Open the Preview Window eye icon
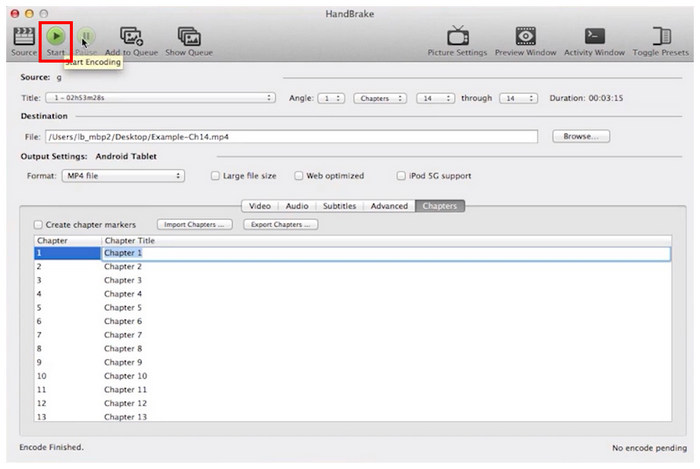 525,36
